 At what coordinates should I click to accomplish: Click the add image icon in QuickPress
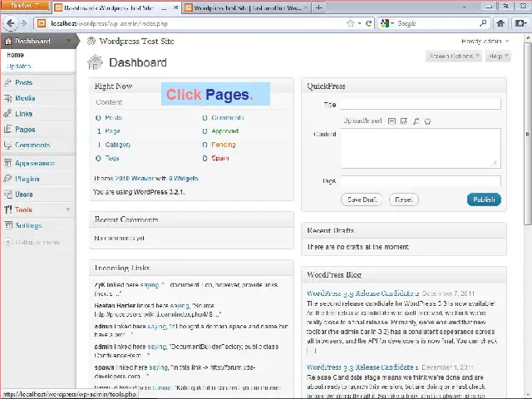coord(392,121)
